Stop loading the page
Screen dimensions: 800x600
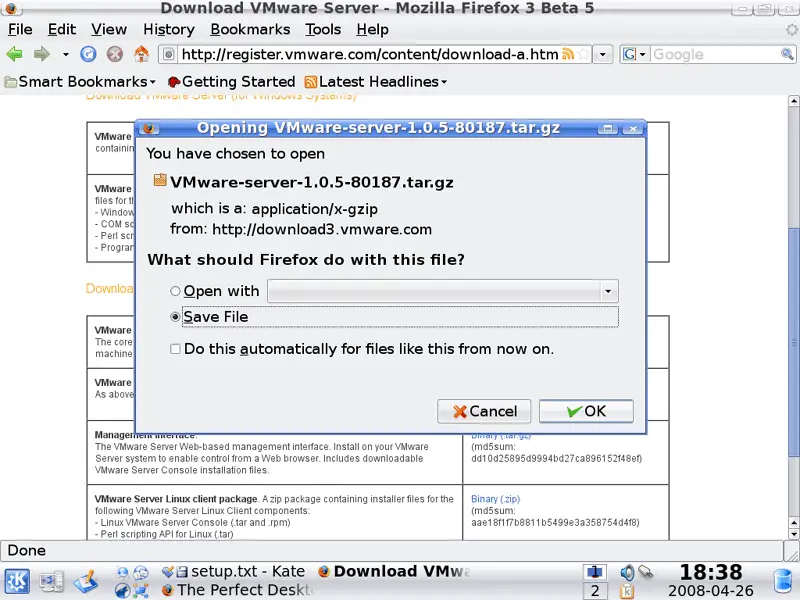[x=115, y=54]
